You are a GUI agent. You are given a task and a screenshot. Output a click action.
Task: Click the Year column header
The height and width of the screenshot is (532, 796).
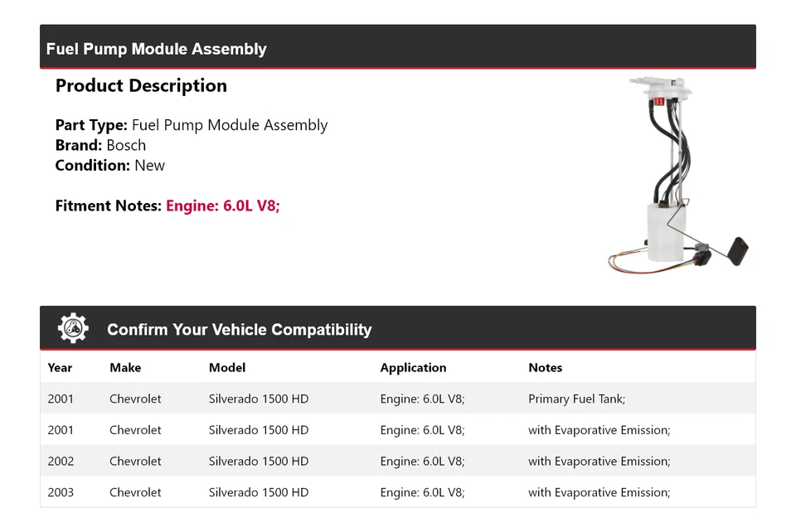[60, 368]
